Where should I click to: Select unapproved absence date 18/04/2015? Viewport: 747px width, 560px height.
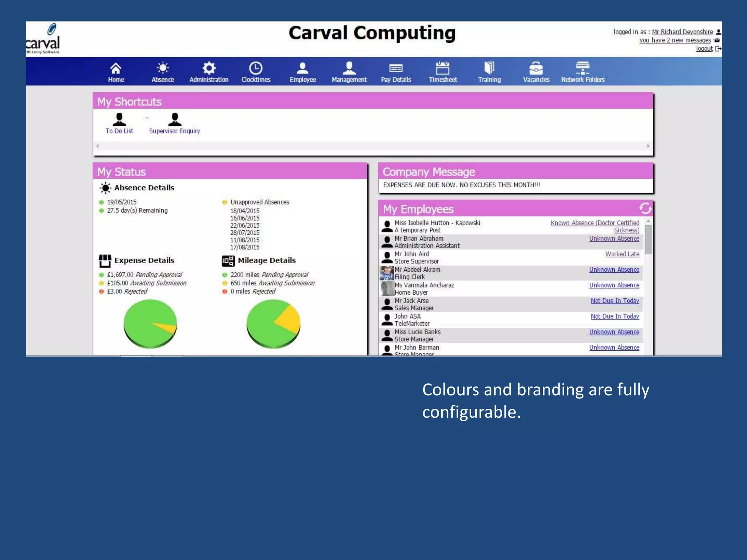click(x=245, y=211)
